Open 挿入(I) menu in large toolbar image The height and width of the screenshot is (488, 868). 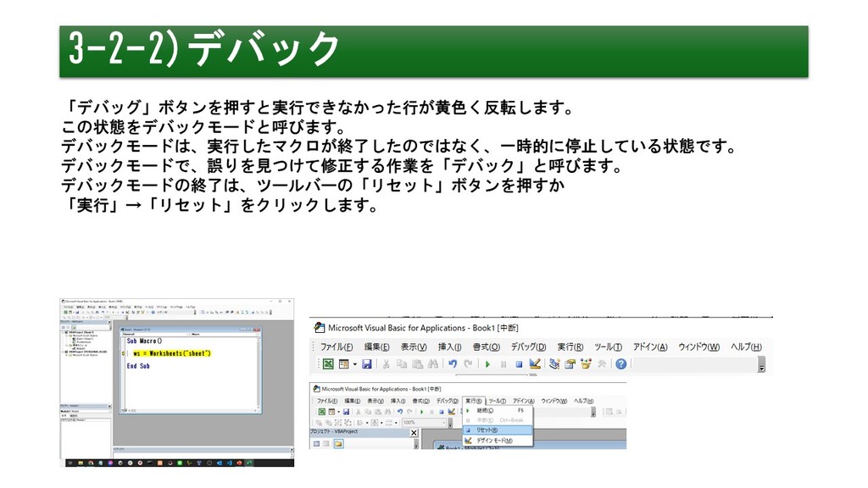pos(449,347)
